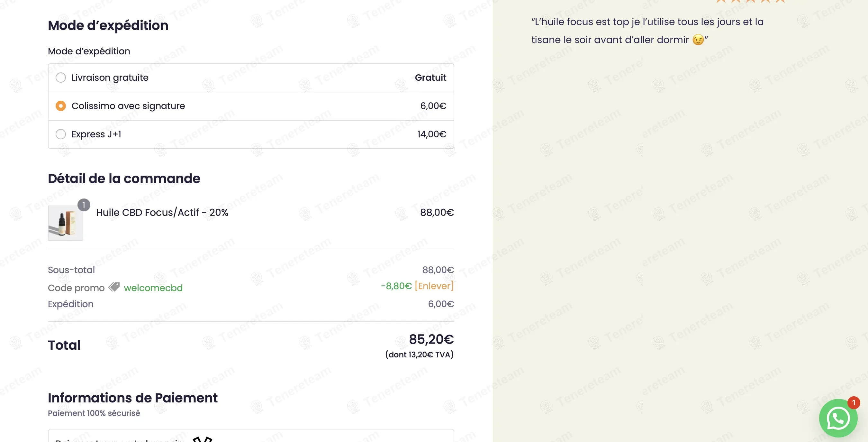Remove promo code via Enlever link

[434, 286]
